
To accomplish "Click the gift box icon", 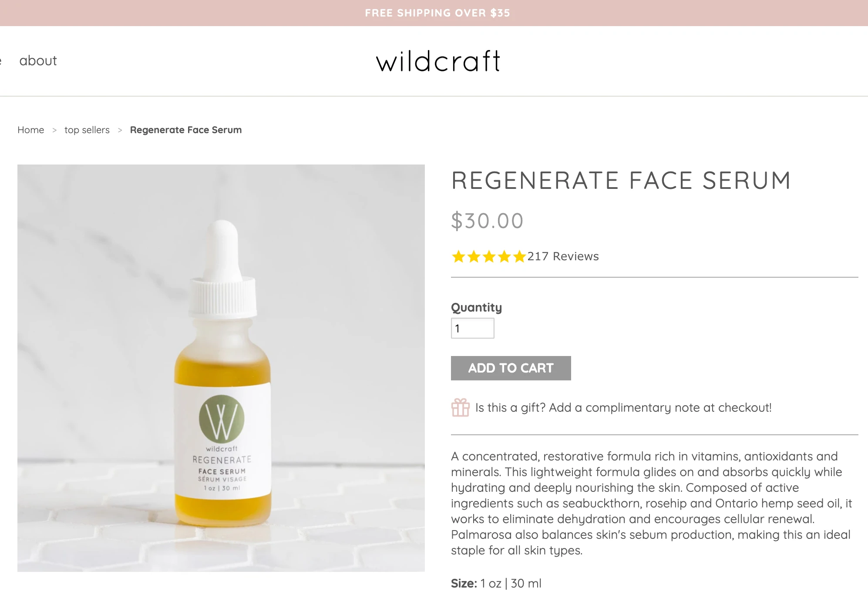I will pyautogui.click(x=460, y=408).
